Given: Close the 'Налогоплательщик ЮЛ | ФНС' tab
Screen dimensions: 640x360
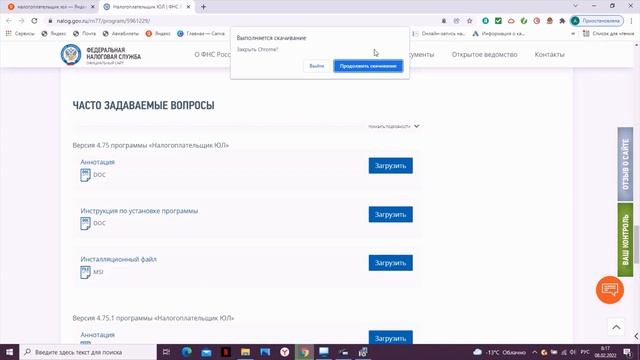Looking at the screenshot, I should [188, 7].
